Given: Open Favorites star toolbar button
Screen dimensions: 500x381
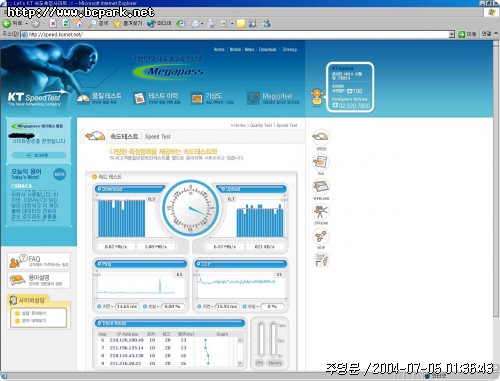Looking at the screenshot, I should pos(127,23).
